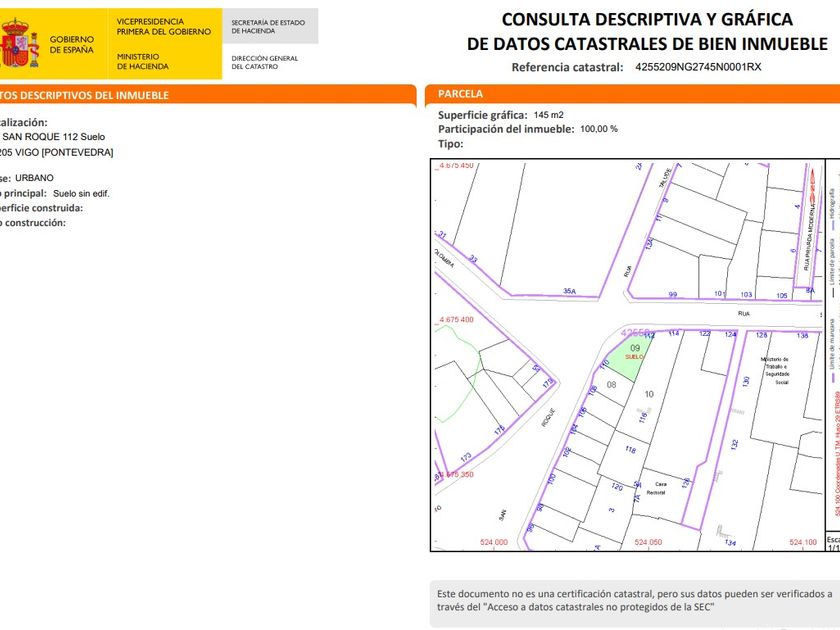Click the "100,00 %" participation value
The image size is (840, 630).
[x=599, y=129]
